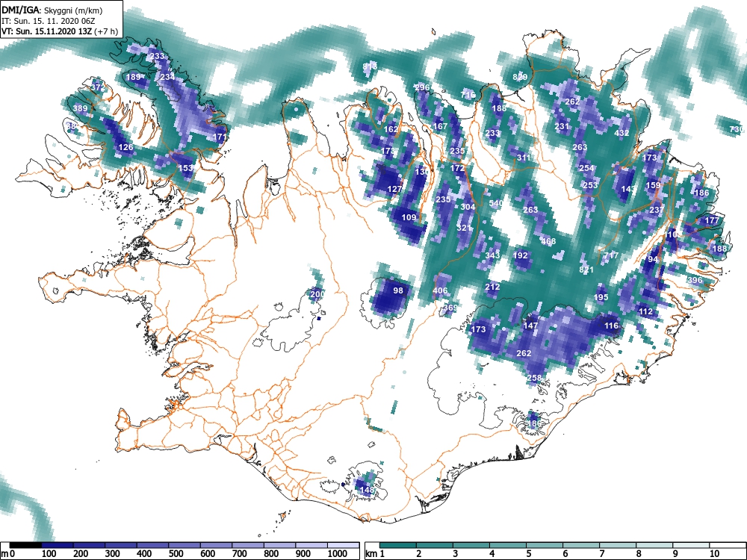Click the value 167 on the map
The image size is (747, 560).
[440, 127]
